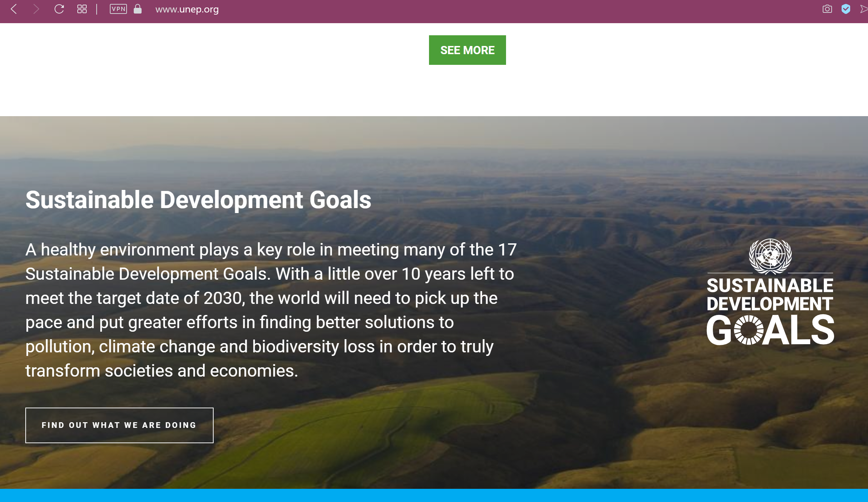868x502 pixels.
Task: Click the UN emblem above the SDG logo
Action: [770, 256]
